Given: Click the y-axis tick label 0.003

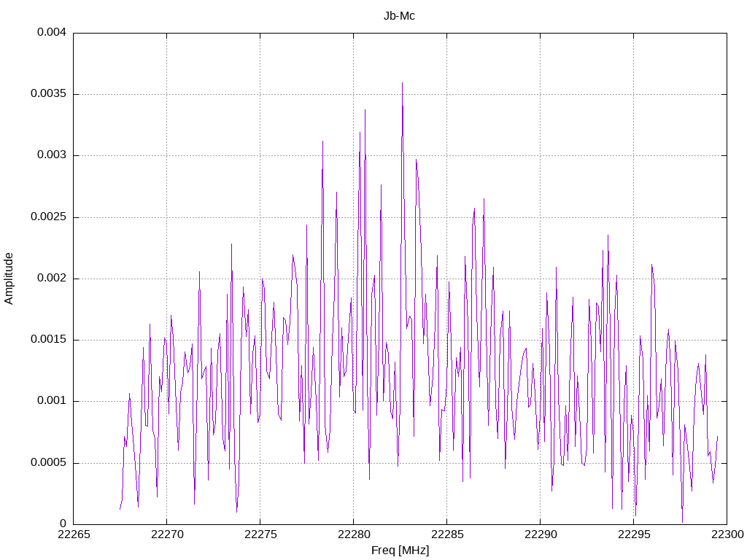Looking at the screenshot, I should click(52, 155).
